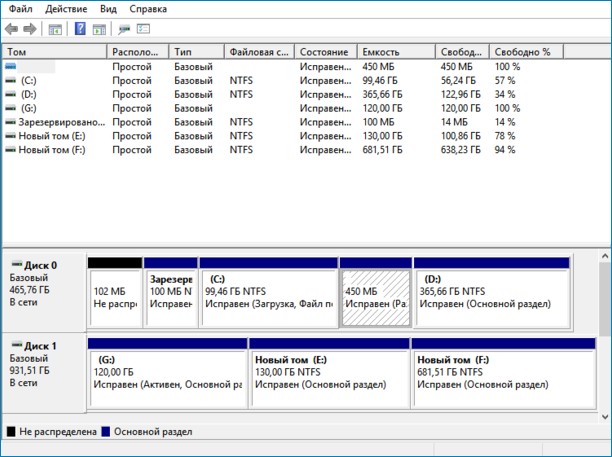Screen dimensions: 612x457
Task: Open the Справка menu
Action: (147, 8)
